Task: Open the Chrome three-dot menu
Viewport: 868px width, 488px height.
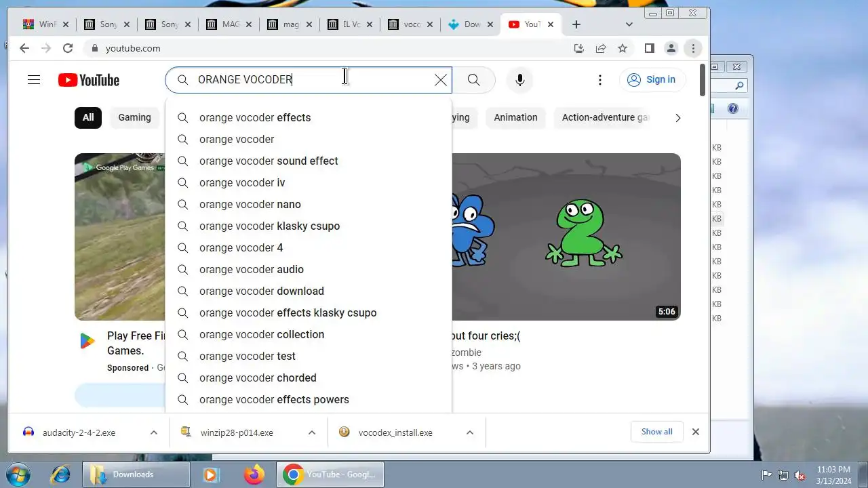Action: pyautogui.click(x=692, y=48)
